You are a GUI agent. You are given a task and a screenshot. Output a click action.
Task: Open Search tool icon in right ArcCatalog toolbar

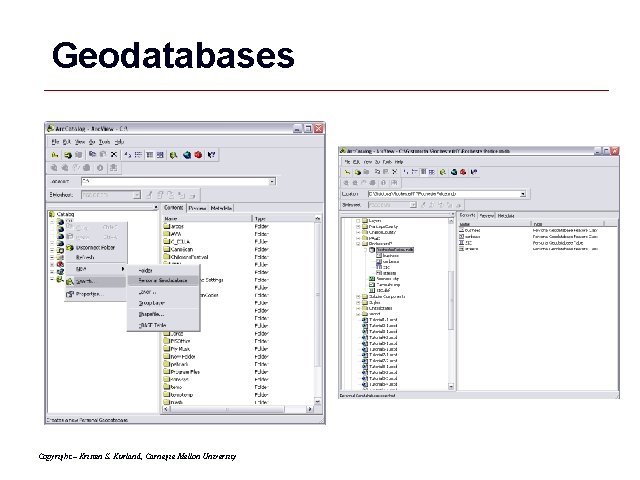click(443, 172)
